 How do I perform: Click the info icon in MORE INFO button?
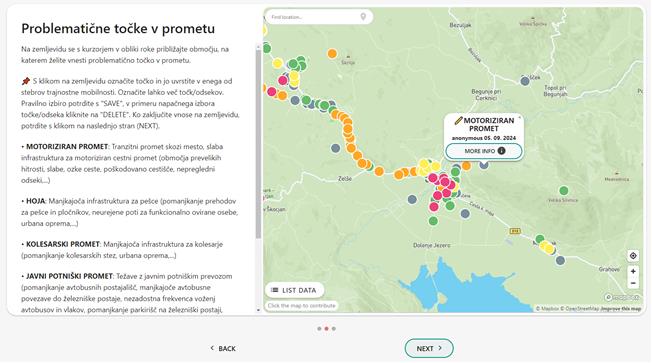(x=501, y=151)
